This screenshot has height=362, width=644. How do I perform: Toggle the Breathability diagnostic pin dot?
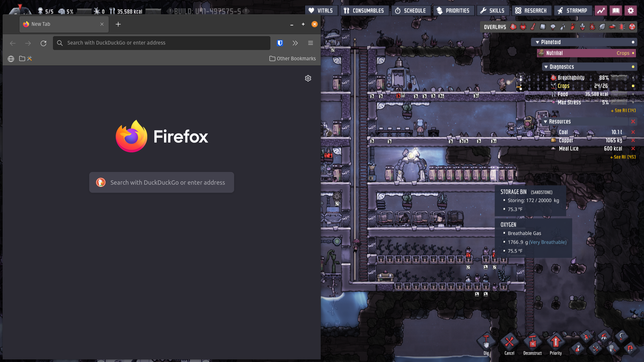(633, 78)
